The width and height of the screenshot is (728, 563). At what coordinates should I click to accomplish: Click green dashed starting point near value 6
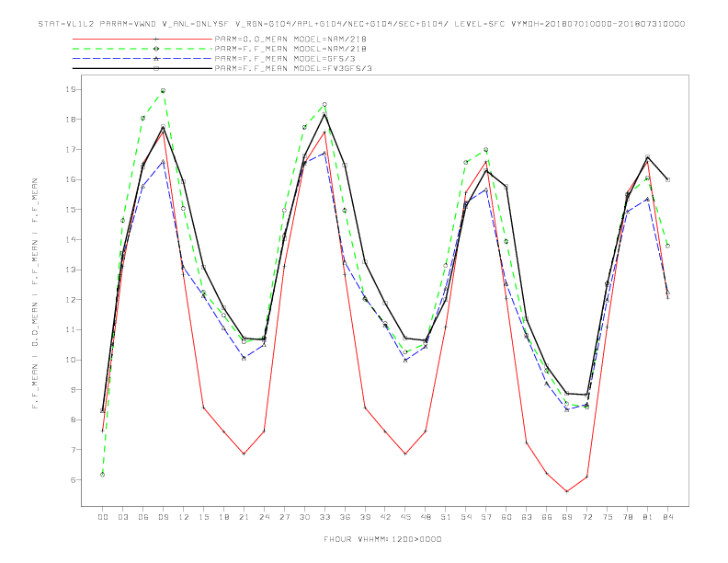pos(103,475)
